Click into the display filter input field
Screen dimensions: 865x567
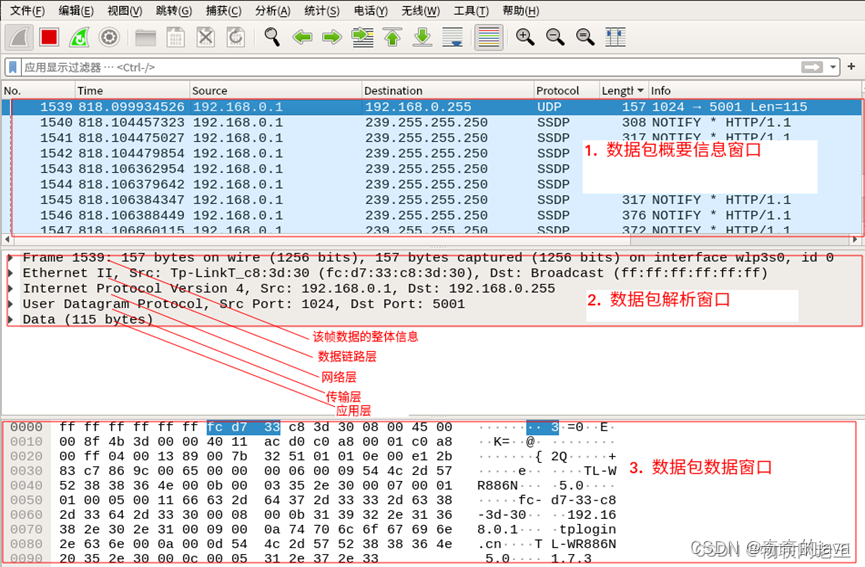point(411,67)
